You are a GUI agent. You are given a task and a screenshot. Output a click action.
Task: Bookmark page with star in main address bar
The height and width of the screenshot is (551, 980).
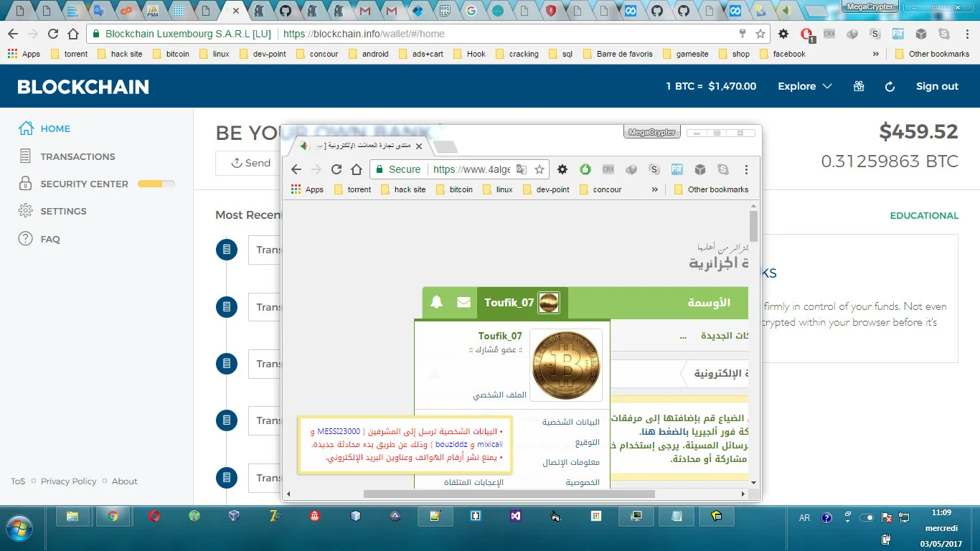(x=760, y=34)
